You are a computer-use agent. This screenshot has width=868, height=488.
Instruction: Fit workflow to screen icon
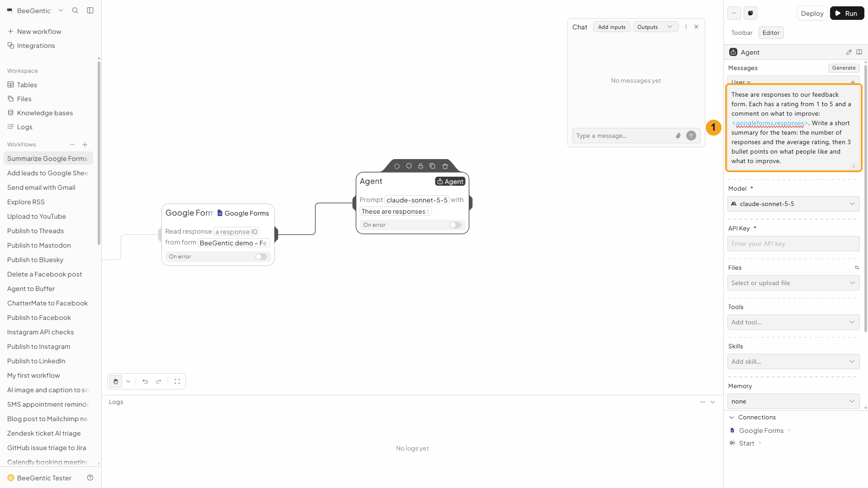pos(177,381)
